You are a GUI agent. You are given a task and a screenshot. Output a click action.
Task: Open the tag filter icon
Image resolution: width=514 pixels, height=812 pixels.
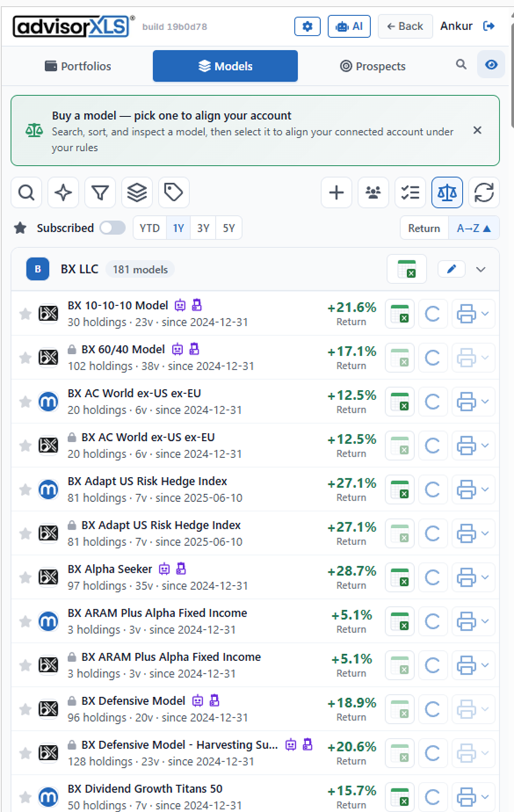(x=174, y=192)
